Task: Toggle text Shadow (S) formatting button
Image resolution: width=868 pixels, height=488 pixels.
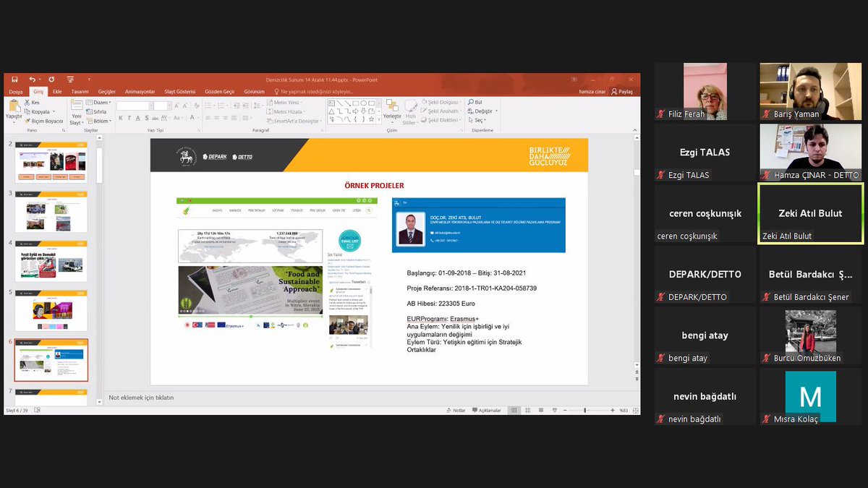Action: (146, 118)
